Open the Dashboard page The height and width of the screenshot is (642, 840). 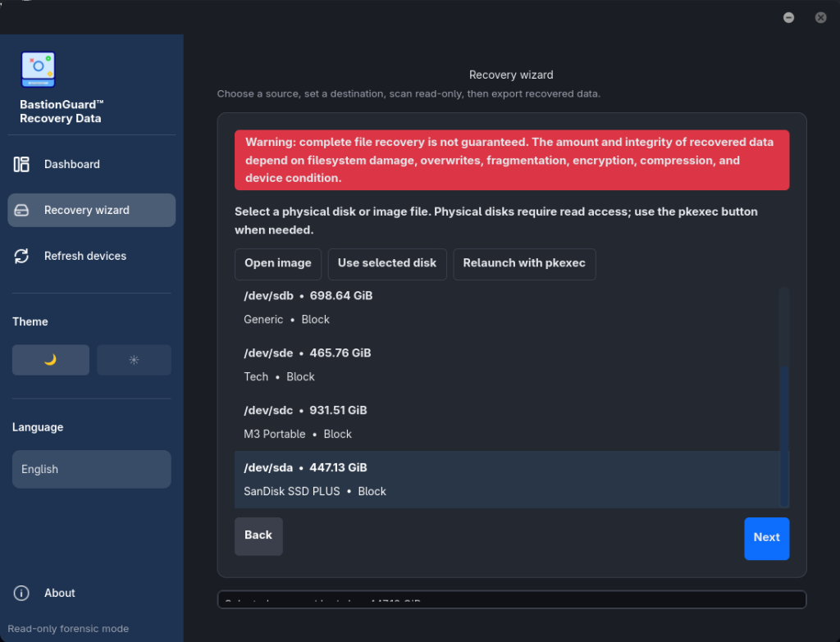(x=92, y=164)
